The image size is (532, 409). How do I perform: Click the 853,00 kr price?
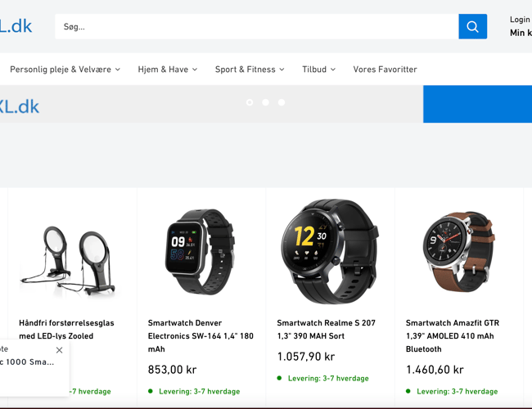point(173,369)
